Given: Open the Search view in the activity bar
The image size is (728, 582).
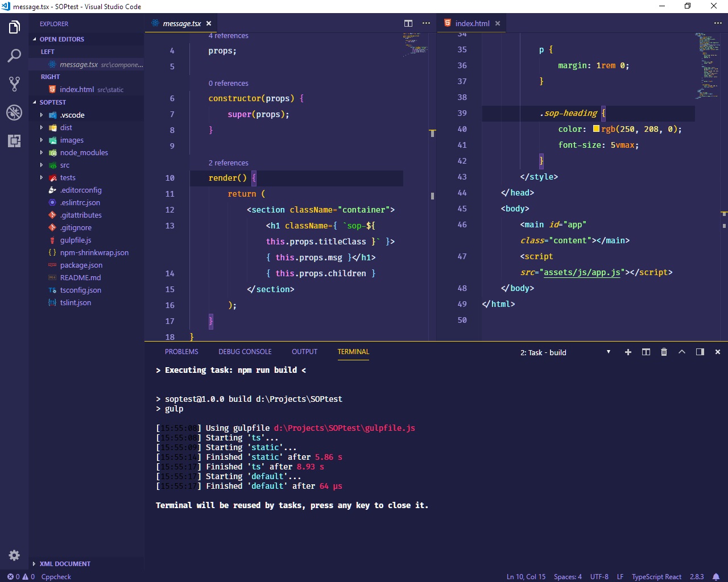Looking at the screenshot, I should [14, 55].
